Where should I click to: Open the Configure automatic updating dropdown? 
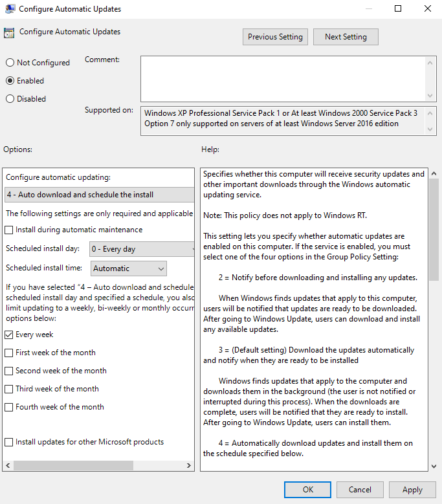(x=99, y=195)
